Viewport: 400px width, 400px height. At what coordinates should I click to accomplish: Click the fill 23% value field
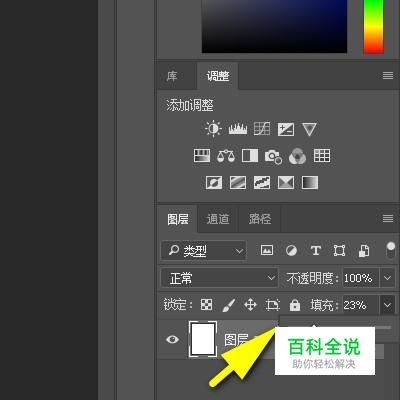[x=361, y=305]
